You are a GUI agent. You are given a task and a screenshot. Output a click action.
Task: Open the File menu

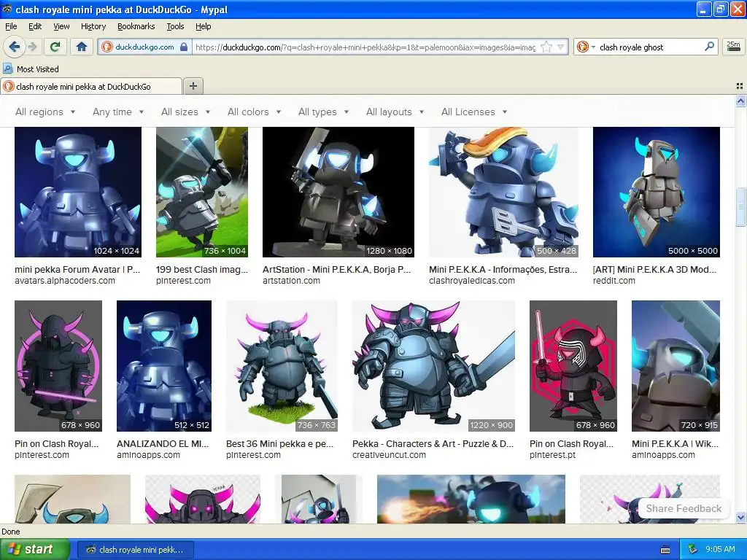click(x=11, y=26)
